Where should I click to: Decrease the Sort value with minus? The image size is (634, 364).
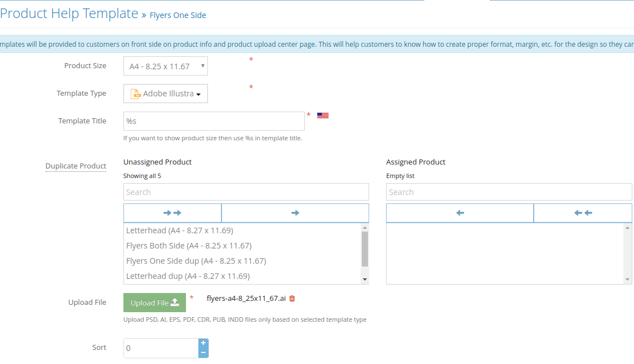pos(203,353)
